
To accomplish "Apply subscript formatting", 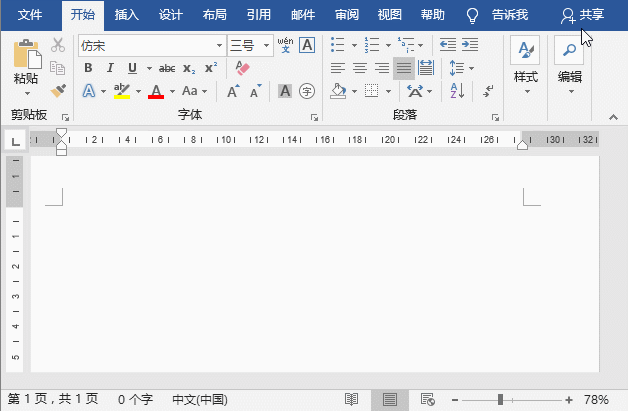I will click(x=189, y=68).
